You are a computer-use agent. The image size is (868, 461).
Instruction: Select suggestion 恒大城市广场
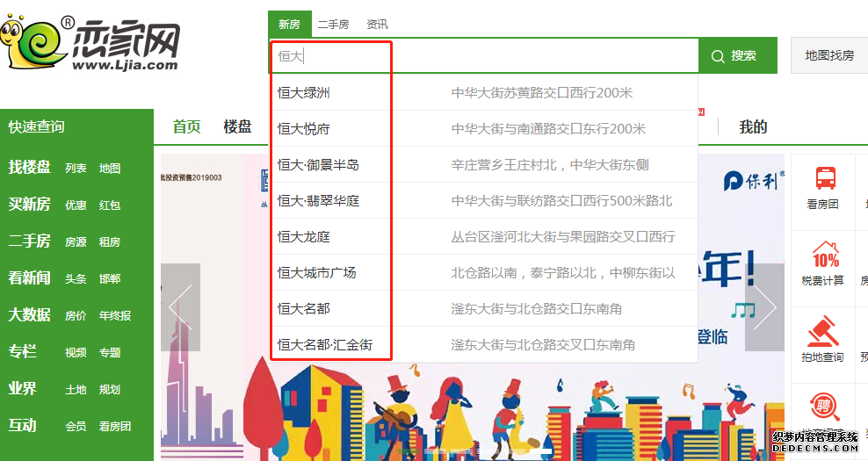point(316,273)
